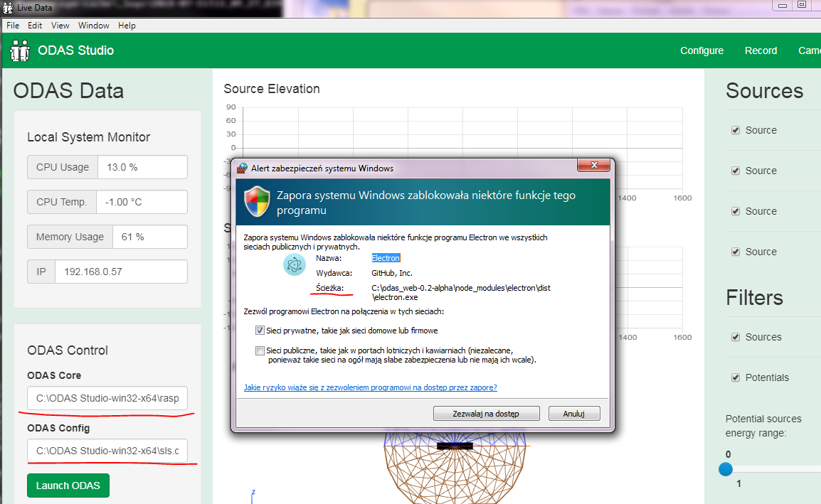Go to the Configure page
Image resolution: width=821 pixels, height=504 pixels.
[701, 50]
